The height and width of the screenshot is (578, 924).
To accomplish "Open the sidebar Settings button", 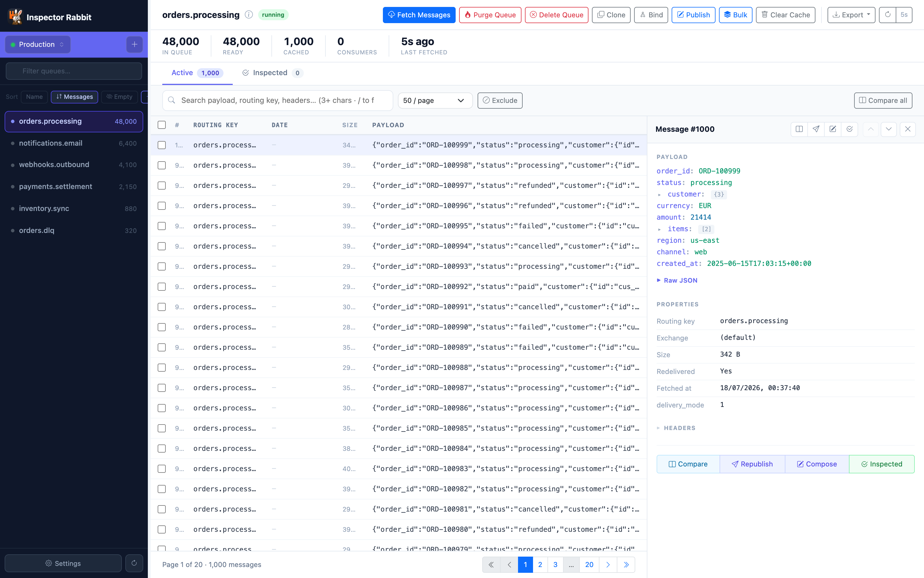I will [63, 563].
